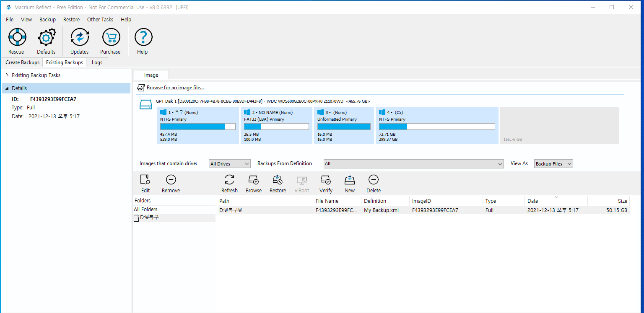This screenshot has width=644, height=313.
Task: Click Windows icon of partition 1 복구
Action: (x=164, y=112)
